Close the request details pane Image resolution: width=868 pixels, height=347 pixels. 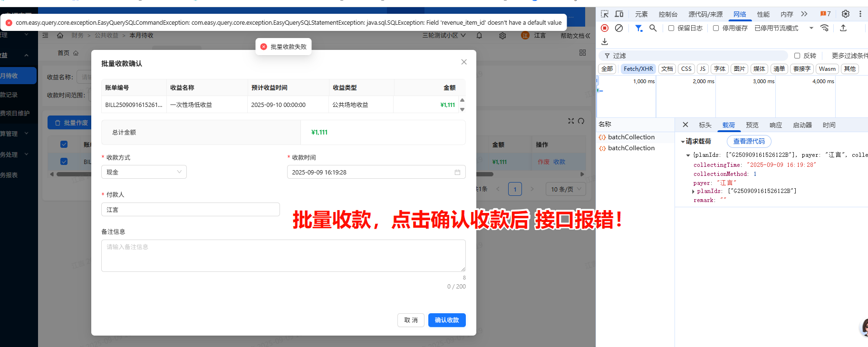[685, 125]
